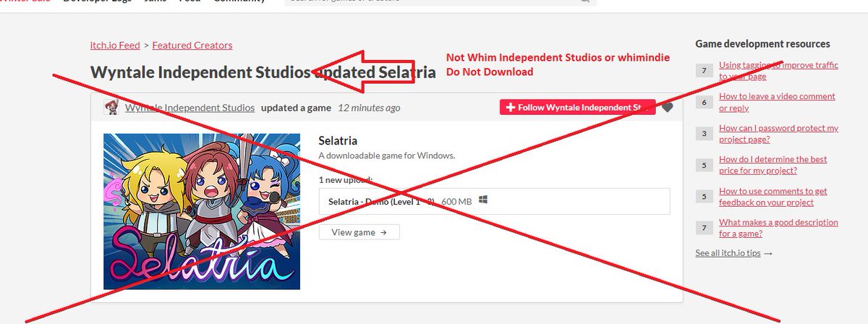Click the Wyntale Independent Studios avatar icon
Viewport: 868px width, 324px height.
pyautogui.click(x=111, y=107)
